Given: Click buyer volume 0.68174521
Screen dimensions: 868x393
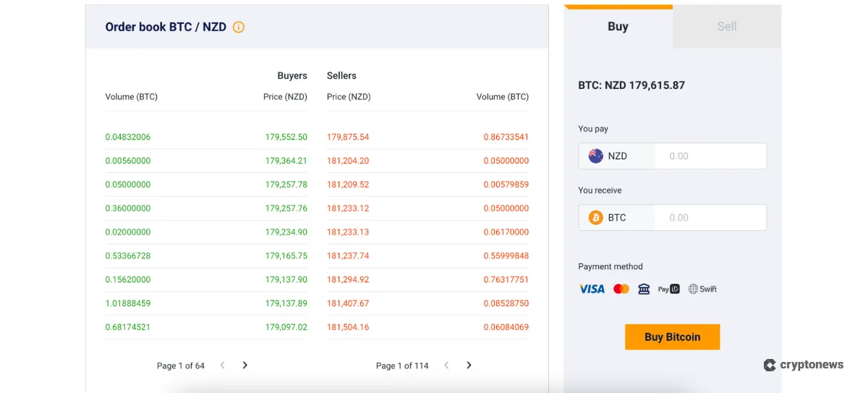Looking at the screenshot, I should tap(128, 327).
